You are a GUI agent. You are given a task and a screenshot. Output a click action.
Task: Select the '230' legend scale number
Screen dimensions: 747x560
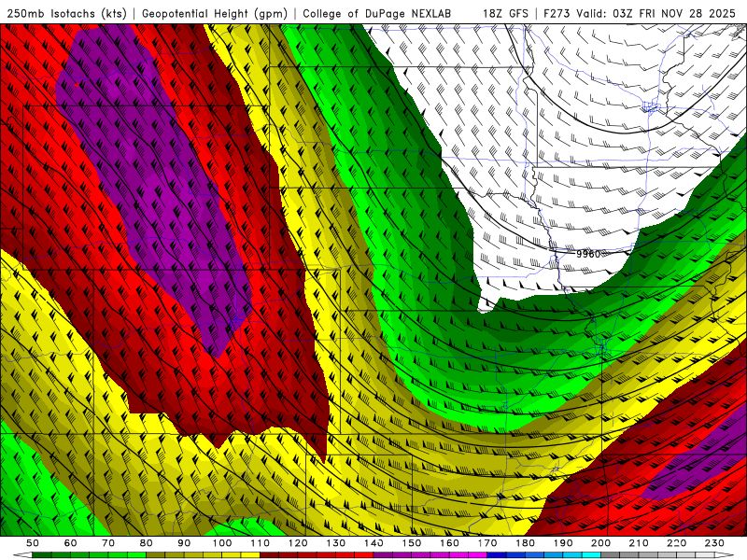(x=714, y=543)
